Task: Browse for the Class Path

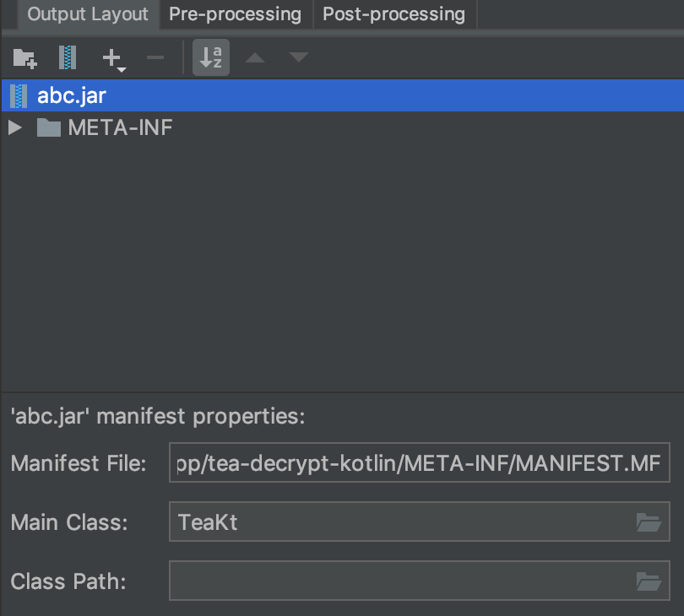Action: tap(649, 581)
